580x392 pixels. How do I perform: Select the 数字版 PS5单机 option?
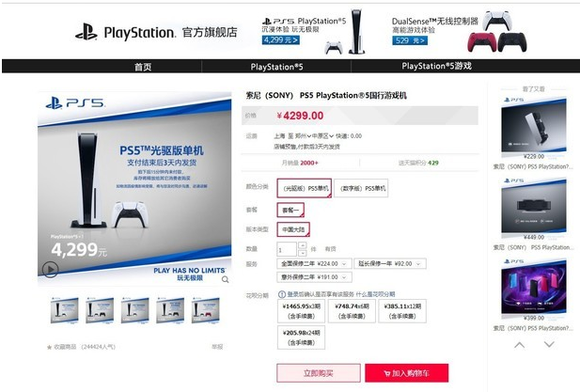click(361, 188)
